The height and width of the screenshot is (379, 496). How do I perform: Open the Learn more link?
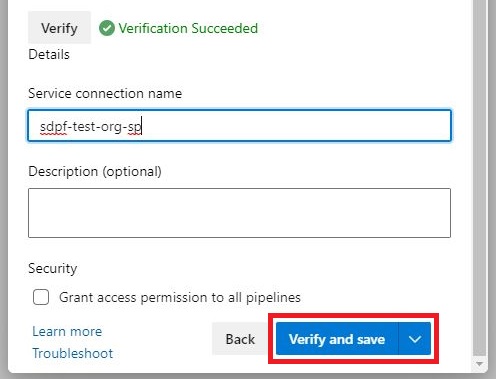(x=67, y=331)
